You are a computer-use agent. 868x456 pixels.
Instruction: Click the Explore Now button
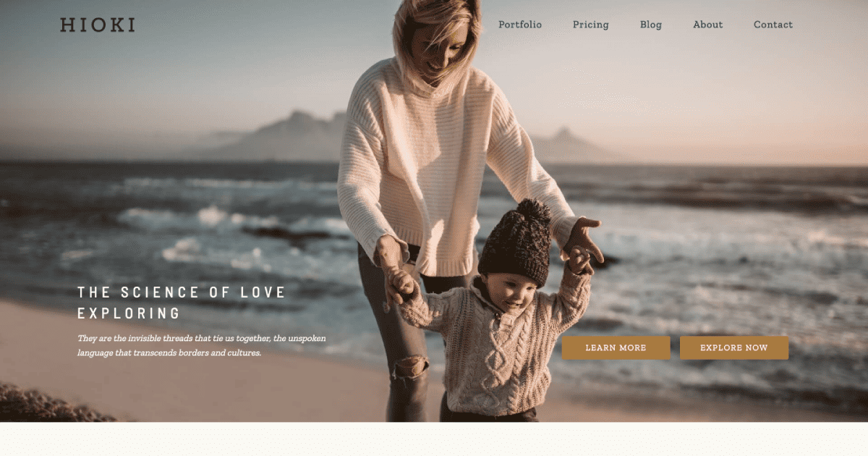(734, 347)
